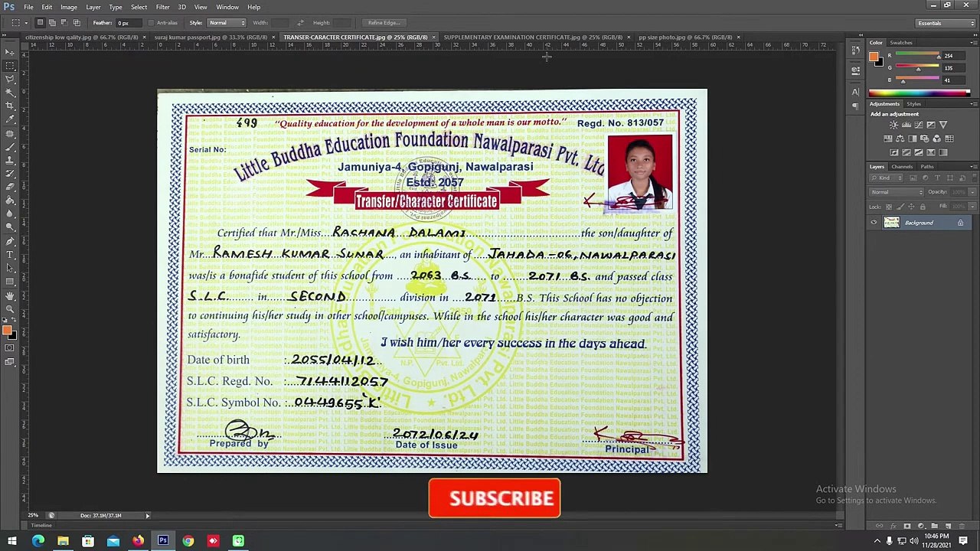
Task: Open the Image menu
Action: click(69, 7)
